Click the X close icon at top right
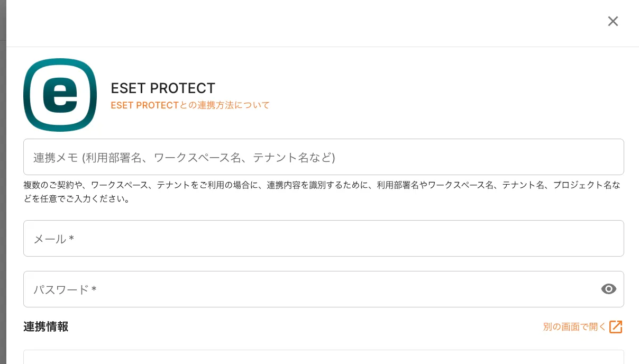The image size is (639, 364). click(613, 21)
